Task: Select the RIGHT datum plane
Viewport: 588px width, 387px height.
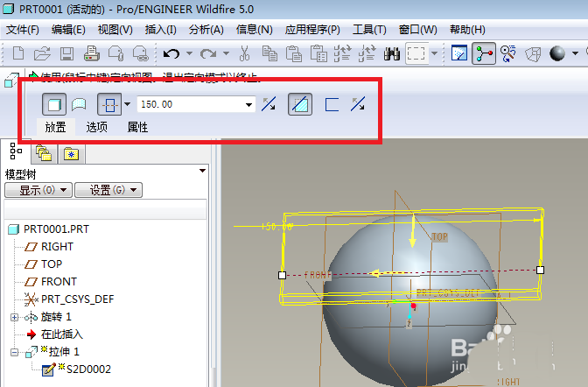Action: pyautogui.click(x=57, y=247)
